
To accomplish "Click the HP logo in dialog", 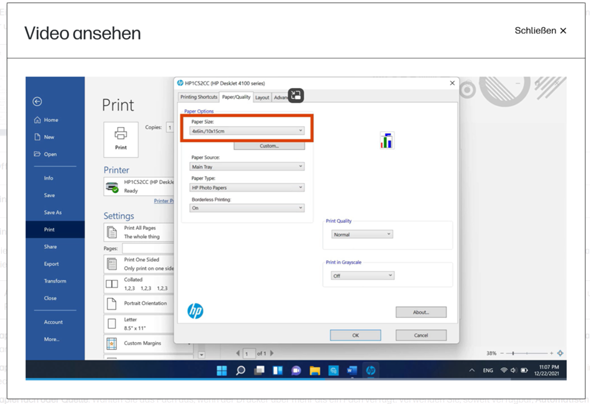I will point(195,311).
